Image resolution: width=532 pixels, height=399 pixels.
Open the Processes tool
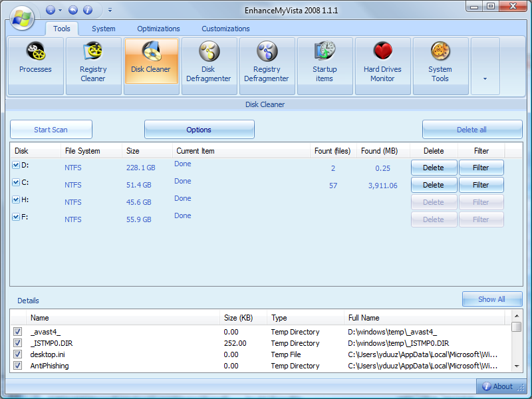click(36, 66)
